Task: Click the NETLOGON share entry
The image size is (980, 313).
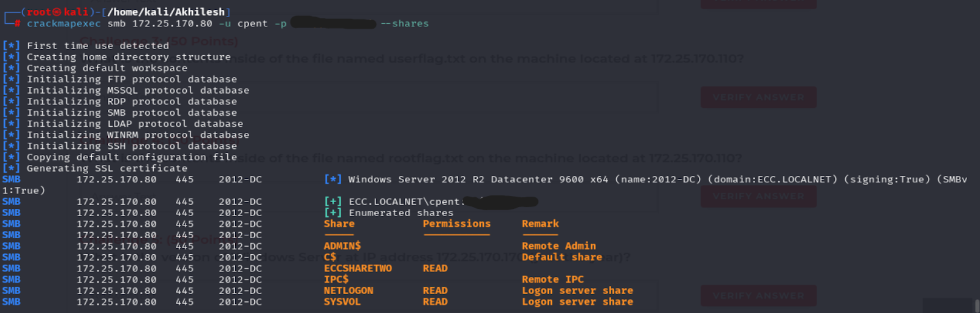Action: click(348, 291)
